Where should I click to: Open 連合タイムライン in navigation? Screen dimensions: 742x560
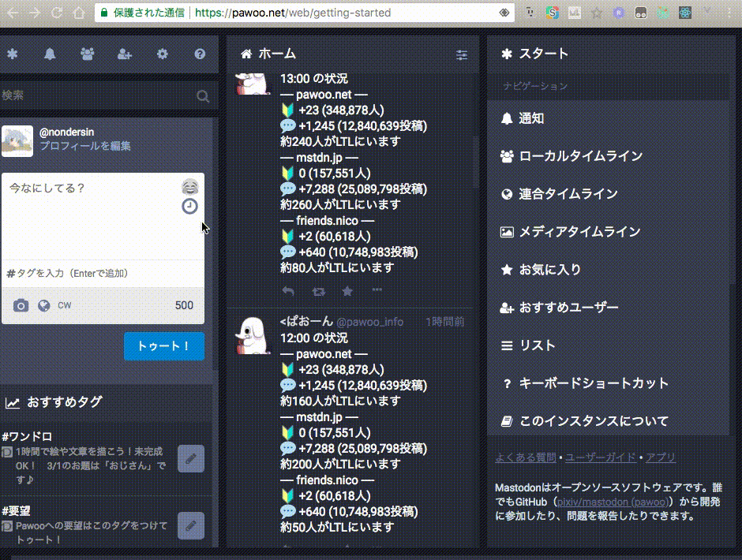click(x=608, y=194)
